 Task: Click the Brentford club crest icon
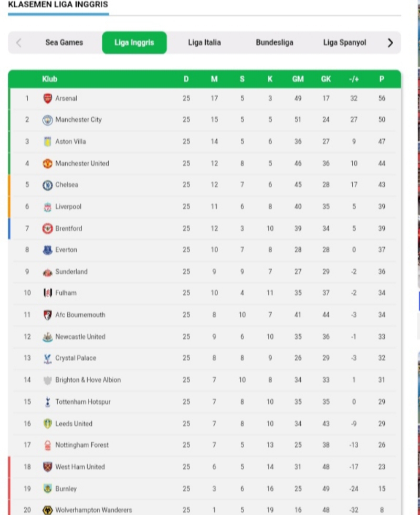48,228
